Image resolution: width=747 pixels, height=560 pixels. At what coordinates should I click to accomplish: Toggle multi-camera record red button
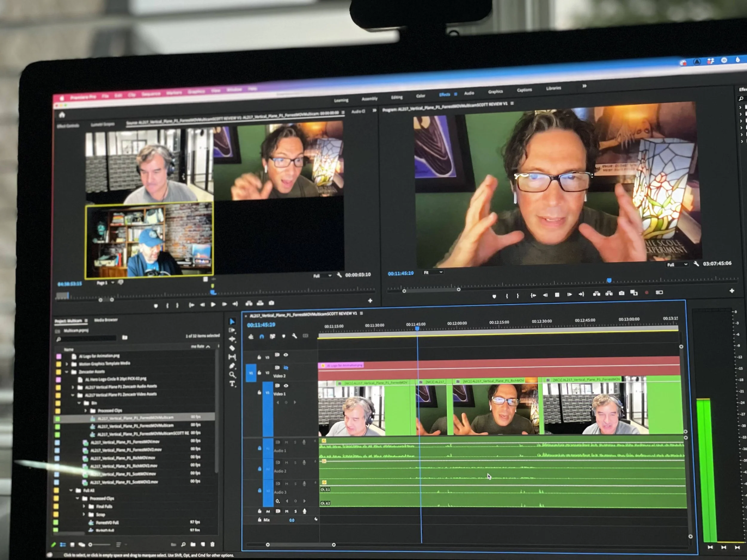tap(646, 293)
